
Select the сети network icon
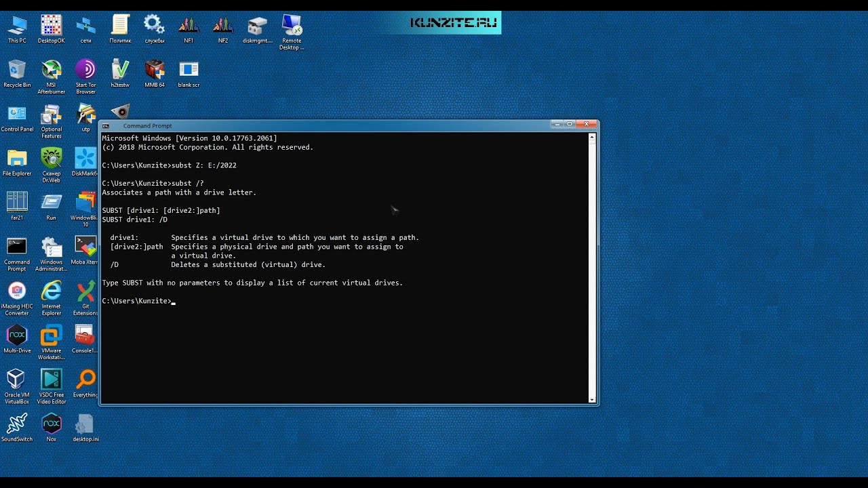(x=86, y=30)
